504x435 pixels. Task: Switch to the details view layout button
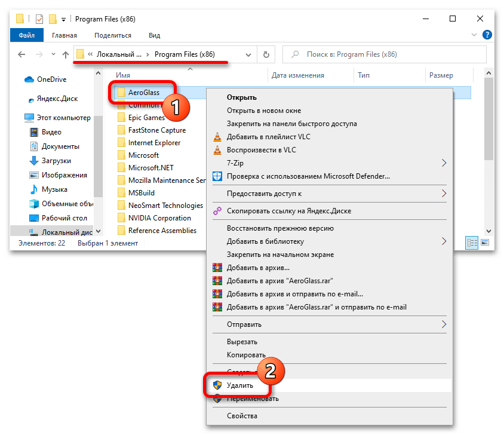click(x=472, y=243)
